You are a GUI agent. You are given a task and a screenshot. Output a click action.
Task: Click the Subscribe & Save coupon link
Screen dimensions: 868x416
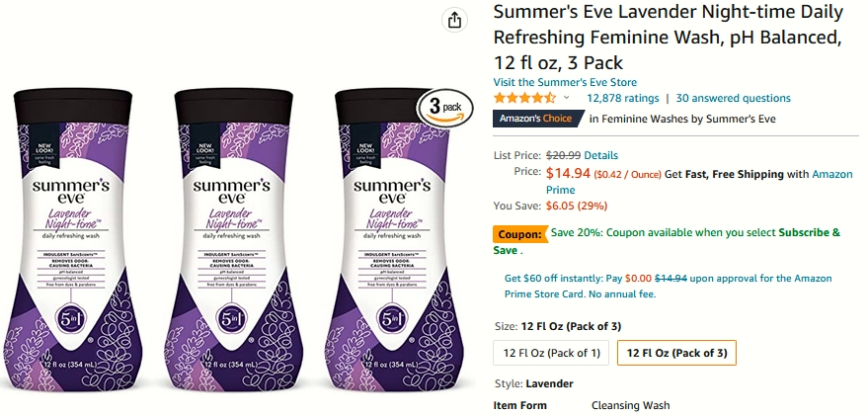(x=667, y=241)
